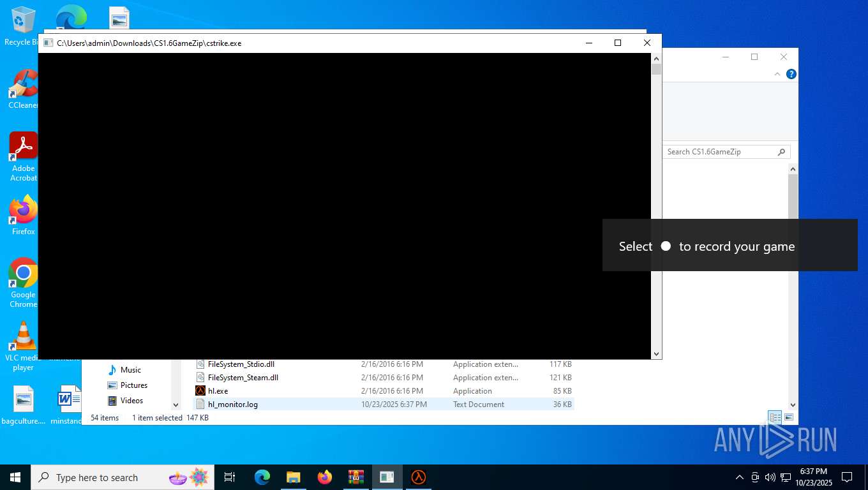This screenshot has height=490, width=868.
Task: Open Google Chrome desktop shortcut
Action: pos(23,283)
